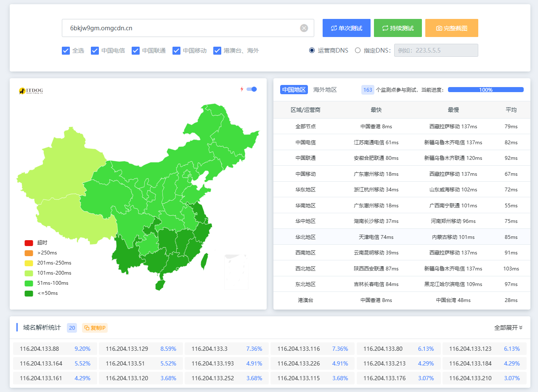The width and height of the screenshot is (538, 392).
Task: Click the custom DNS input field
Action: [x=436, y=50]
